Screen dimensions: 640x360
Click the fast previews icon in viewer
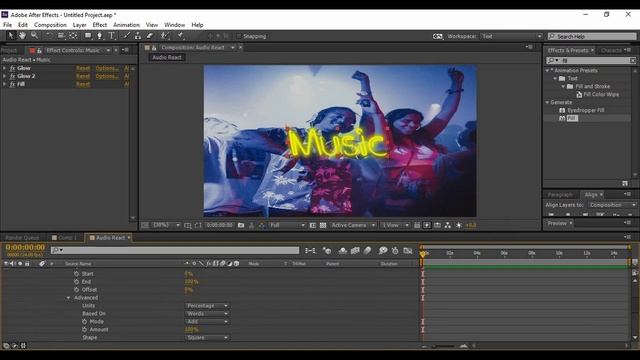point(427,225)
